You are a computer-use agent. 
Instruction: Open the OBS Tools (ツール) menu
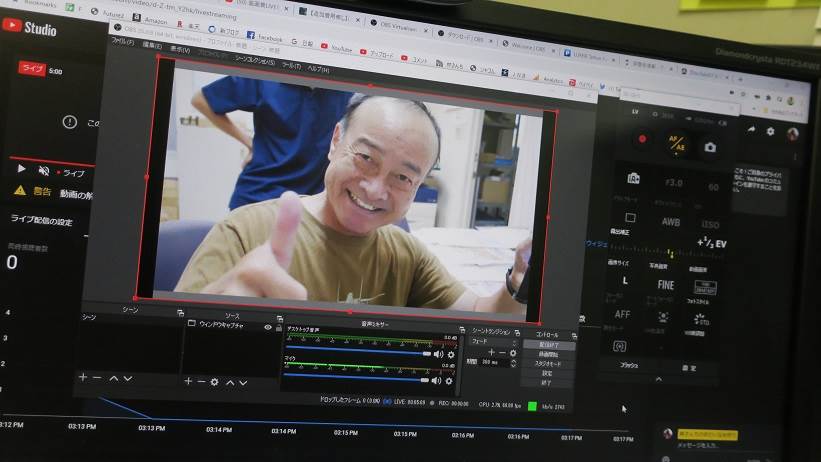pyautogui.click(x=291, y=65)
